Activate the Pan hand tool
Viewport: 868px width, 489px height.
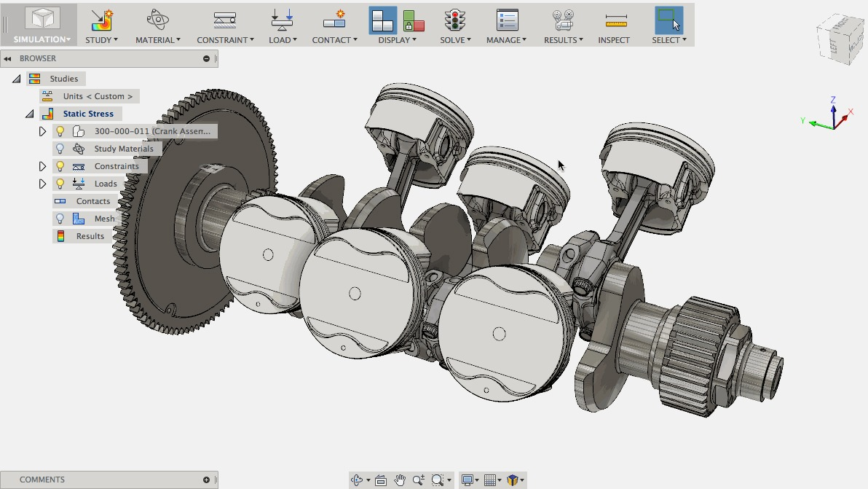click(x=400, y=480)
